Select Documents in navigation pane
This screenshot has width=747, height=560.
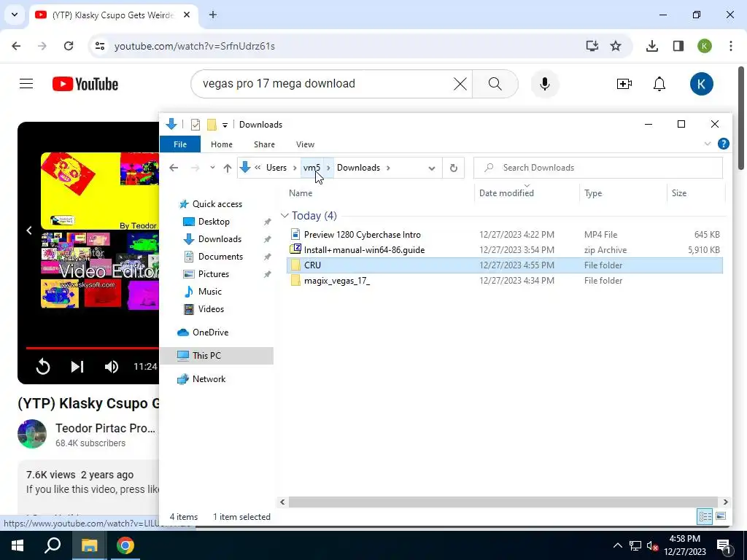tap(220, 256)
